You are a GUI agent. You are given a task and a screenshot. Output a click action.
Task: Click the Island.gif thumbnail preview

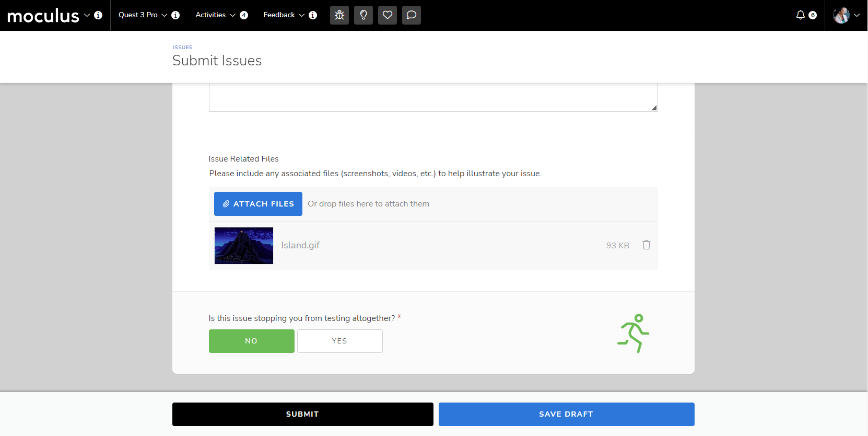[x=244, y=246]
